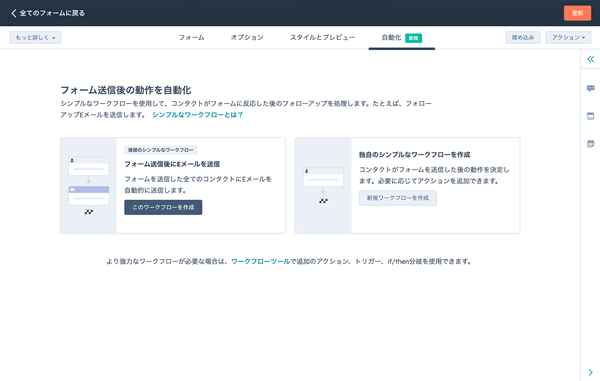
Task: Switch to the オプション tab
Action: tap(247, 37)
